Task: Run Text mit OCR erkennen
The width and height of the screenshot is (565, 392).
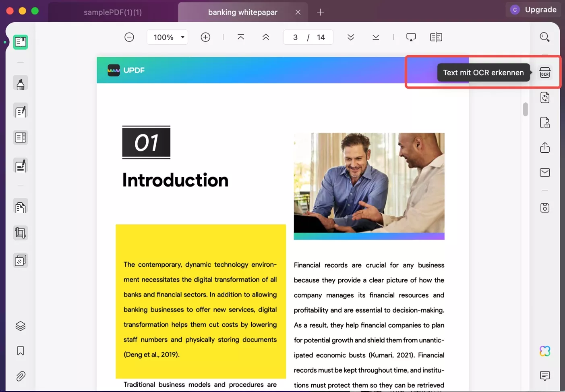Action: (x=545, y=73)
